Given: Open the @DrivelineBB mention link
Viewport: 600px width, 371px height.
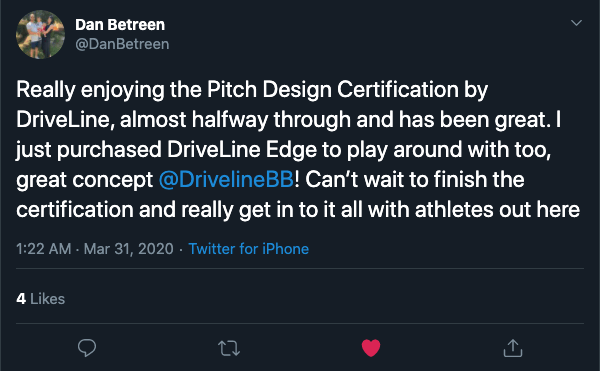Looking at the screenshot, I should (226, 179).
